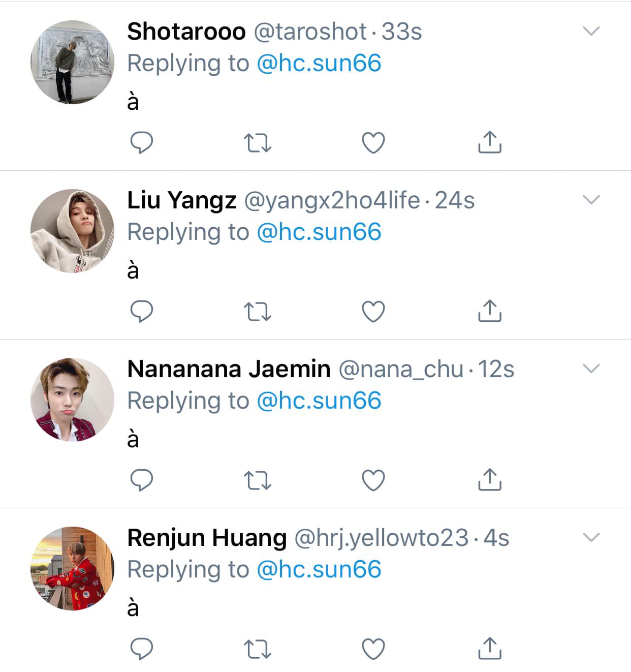Screen dimensions: 631x672
Task: Share Shotarooo's tweet
Action: click(x=490, y=142)
